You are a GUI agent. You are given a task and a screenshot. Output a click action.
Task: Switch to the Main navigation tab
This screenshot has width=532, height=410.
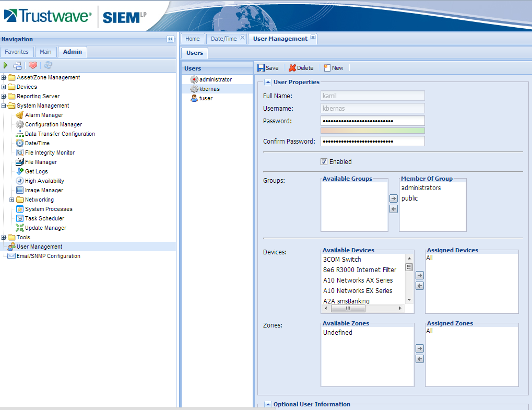click(45, 52)
